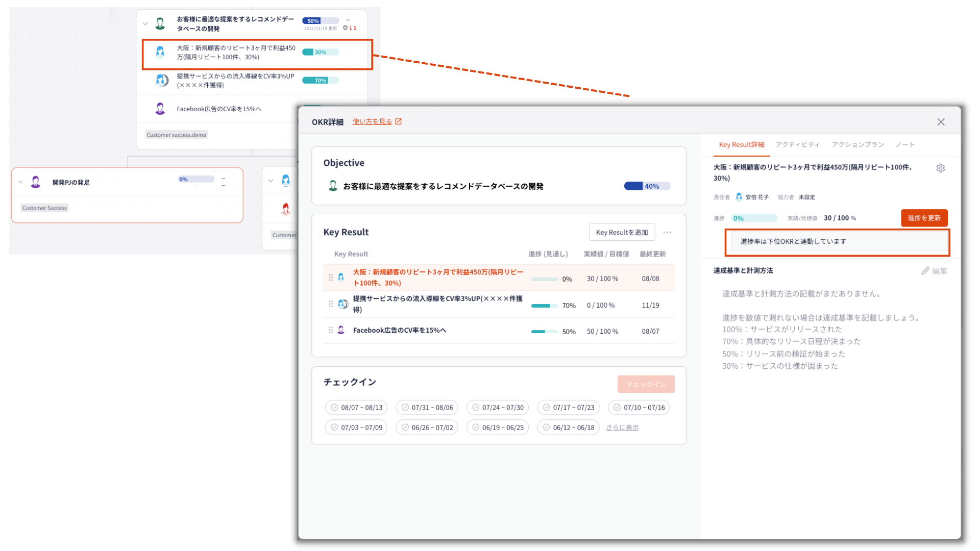The image size is (980, 551).
Task: Switch to the アクティビティ tab
Action: (798, 145)
